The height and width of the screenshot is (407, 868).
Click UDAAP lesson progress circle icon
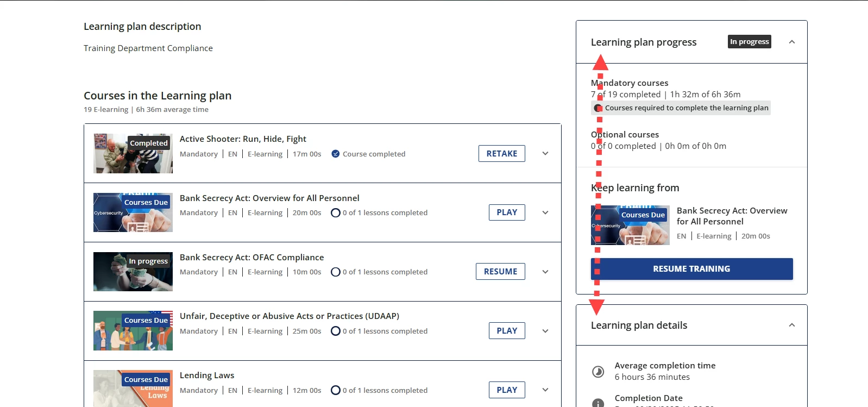pos(336,331)
